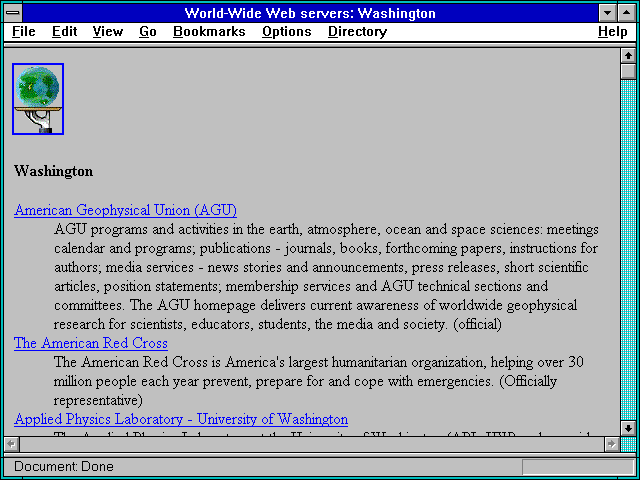The image size is (640, 480).
Task: Click the text 'representative)'
Action: (98, 401)
